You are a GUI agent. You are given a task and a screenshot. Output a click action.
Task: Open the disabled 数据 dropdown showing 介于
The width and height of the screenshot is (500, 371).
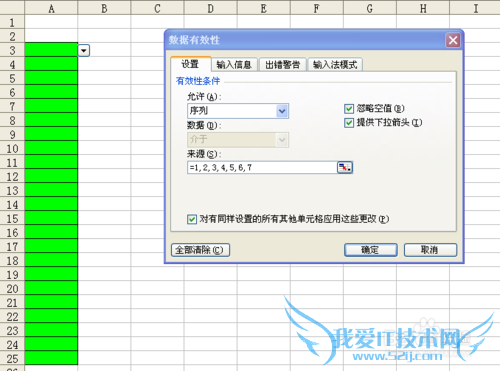(282, 140)
